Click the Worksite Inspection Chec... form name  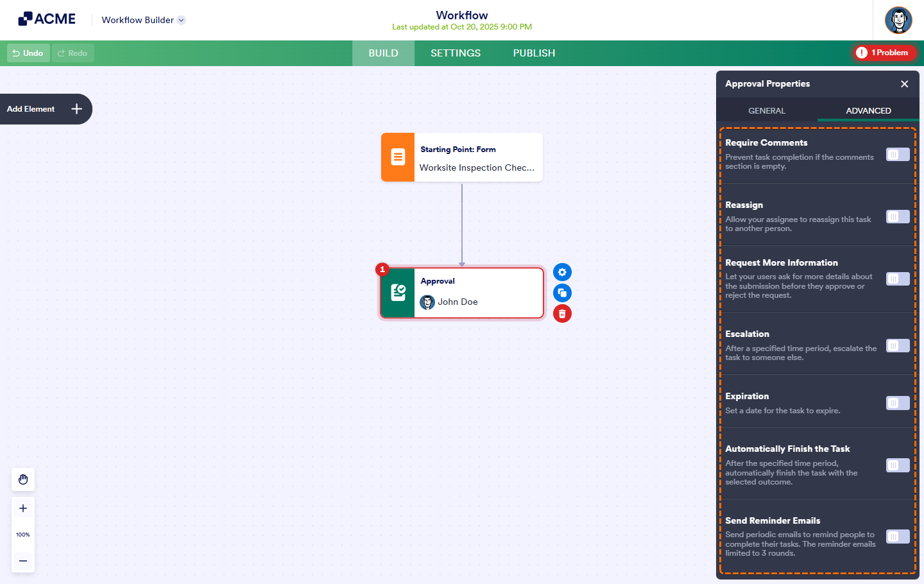[477, 167]
